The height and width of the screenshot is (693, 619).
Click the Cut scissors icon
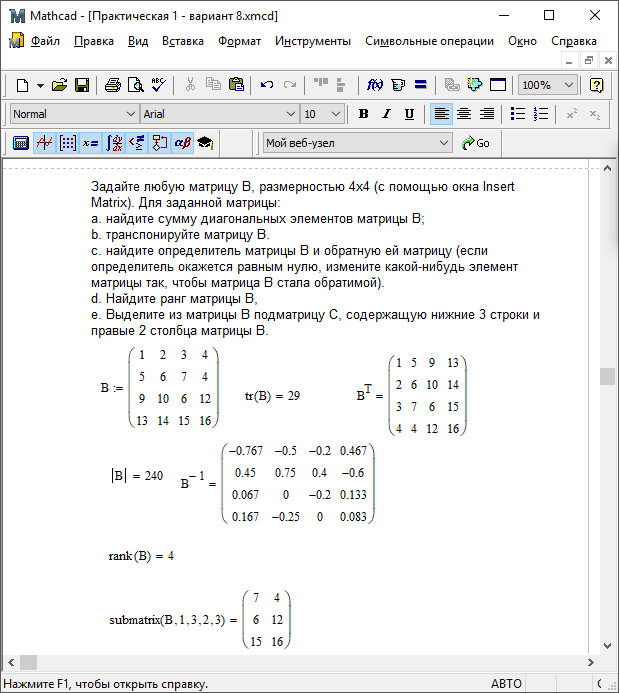[x=190, y=85]
